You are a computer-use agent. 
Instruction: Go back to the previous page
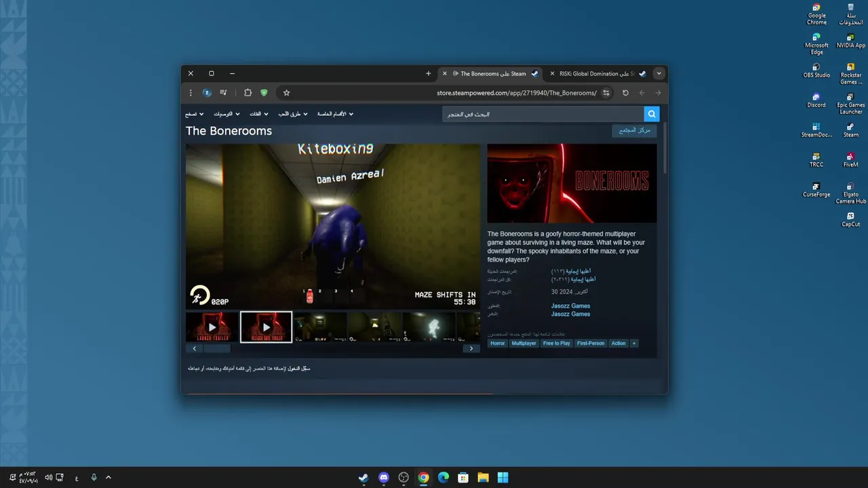point(642,93)
